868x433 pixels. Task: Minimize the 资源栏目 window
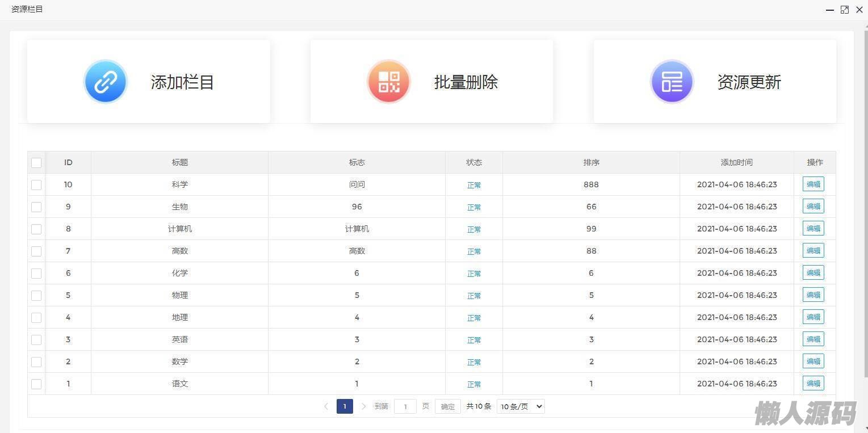click(x=830, y=10)
